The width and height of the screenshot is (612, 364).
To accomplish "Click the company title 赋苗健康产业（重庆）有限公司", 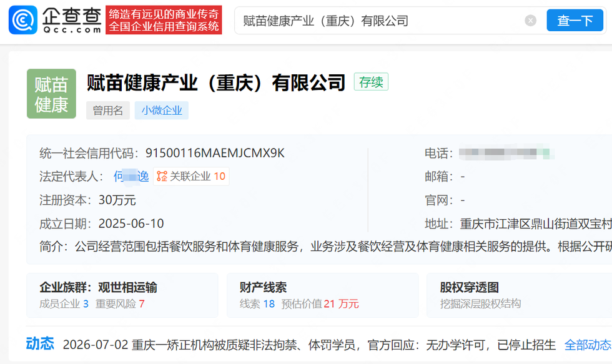I will point(216,82).
